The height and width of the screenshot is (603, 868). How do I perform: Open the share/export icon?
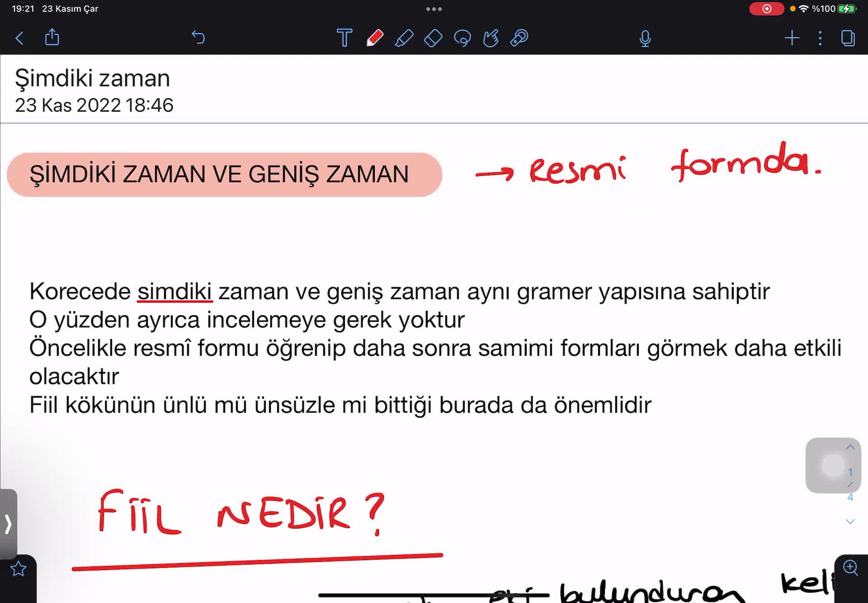point(52,37)
